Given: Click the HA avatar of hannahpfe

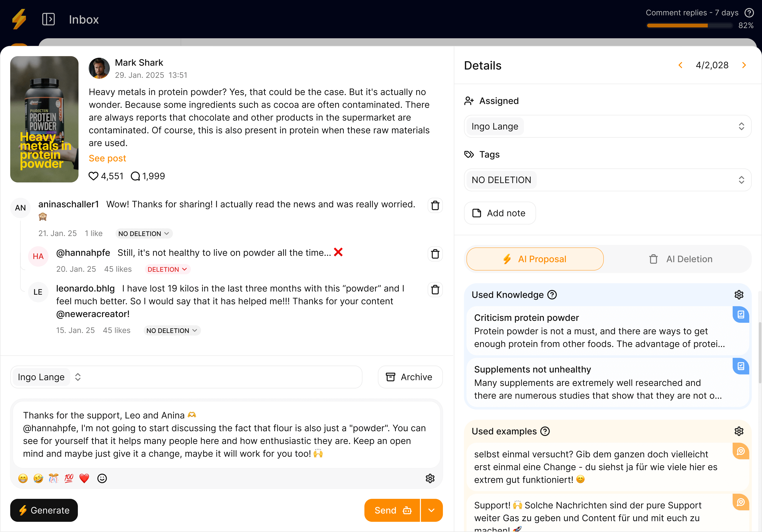Looking at the screenshot, I should click(38, 256).
